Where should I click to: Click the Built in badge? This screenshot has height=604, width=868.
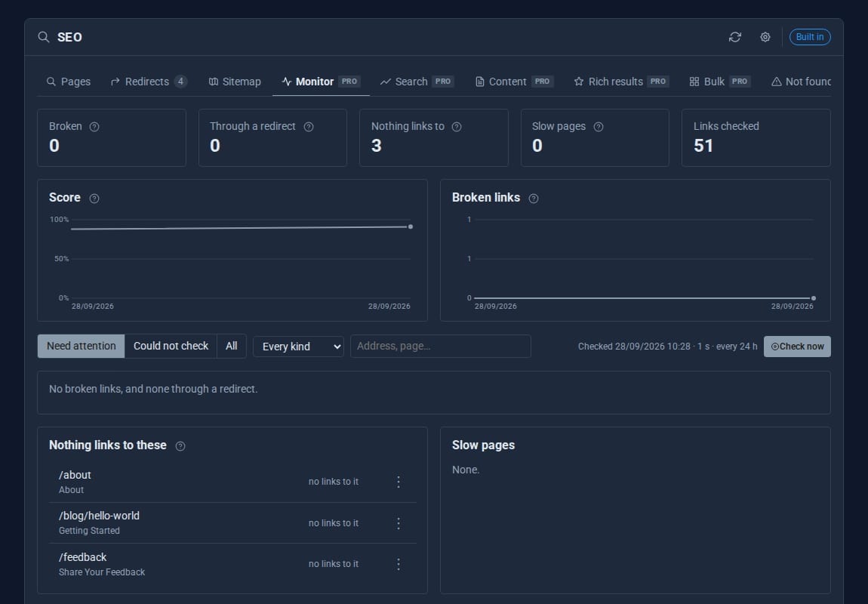[x=809, y=37]
